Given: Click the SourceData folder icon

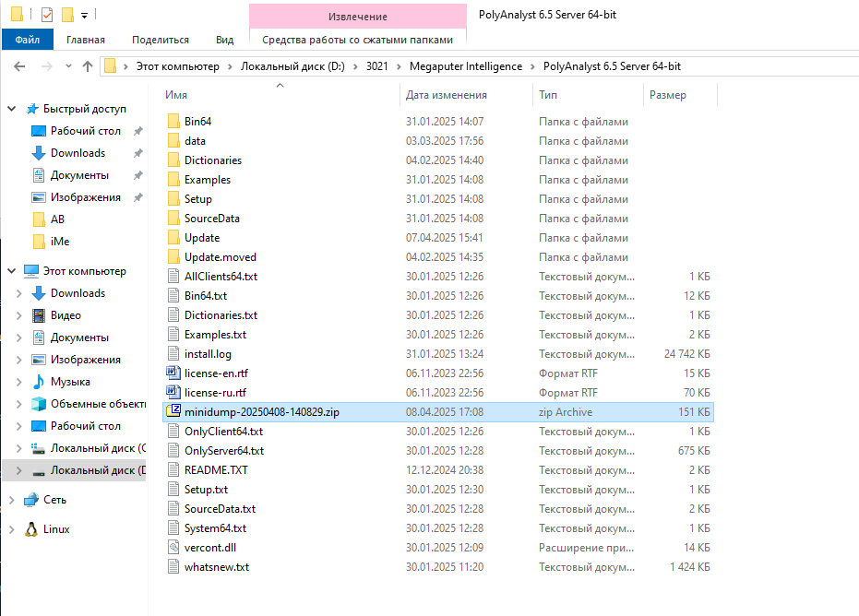Looking at the screenshot, I should (x=173, y=218).
